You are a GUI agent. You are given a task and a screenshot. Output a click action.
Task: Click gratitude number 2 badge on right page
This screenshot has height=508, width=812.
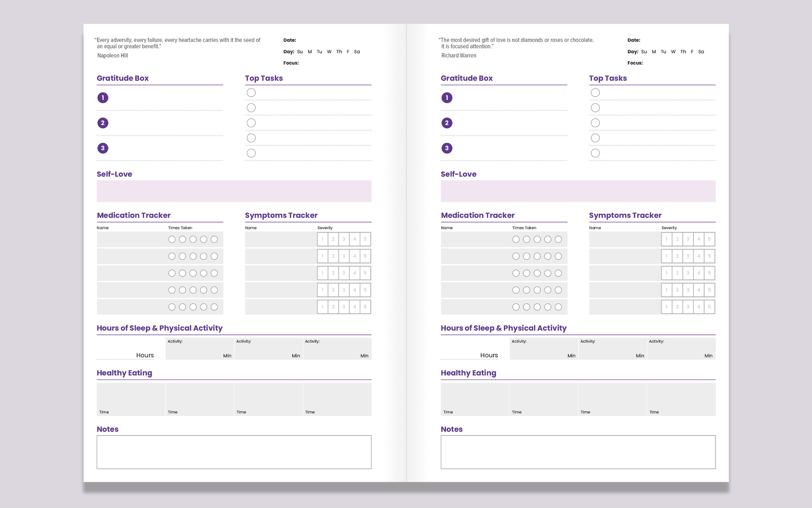(447, 123)
